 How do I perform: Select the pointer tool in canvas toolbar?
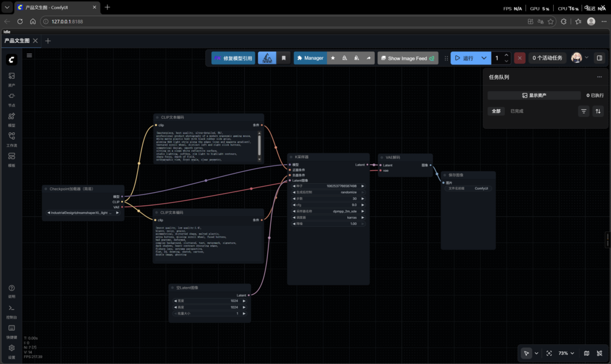point(526,353)
